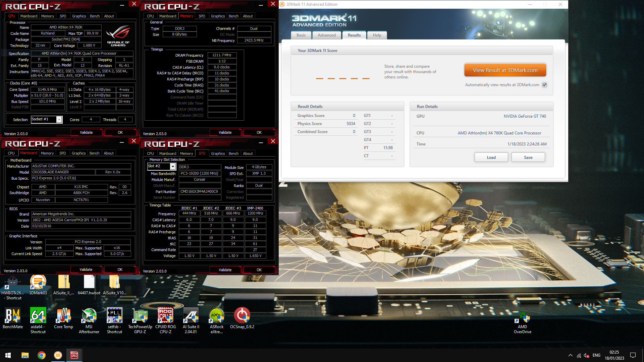This screenshot has height=362, width=644.
Task: Open About tab in top-left CPU-Z window
Action: 109,16
